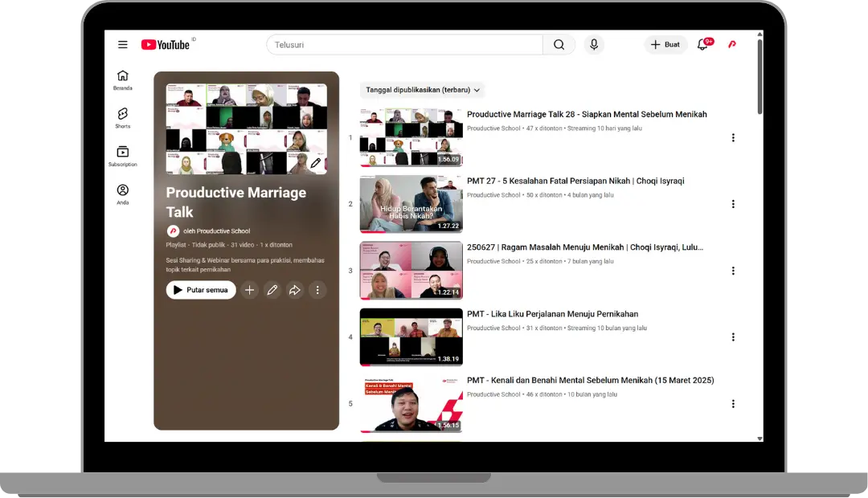
Task: Share the playlist using arrow icon
Action: pyautogui.click(x=295, y=290)
